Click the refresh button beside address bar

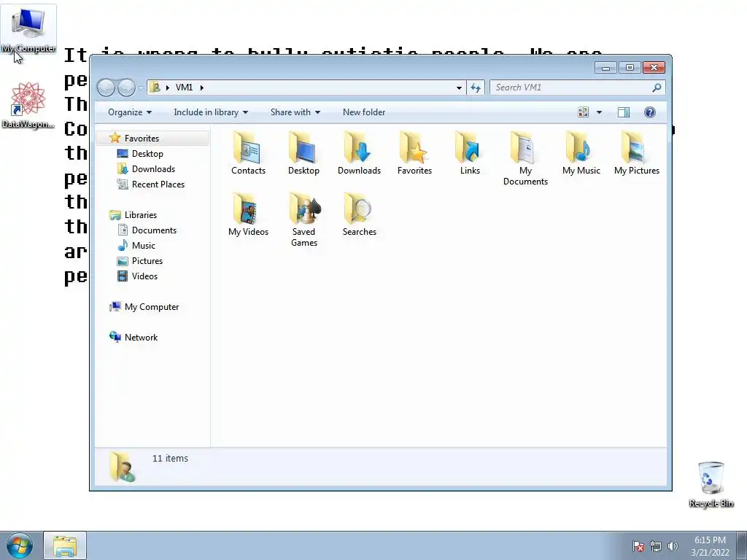click(476, 87)
